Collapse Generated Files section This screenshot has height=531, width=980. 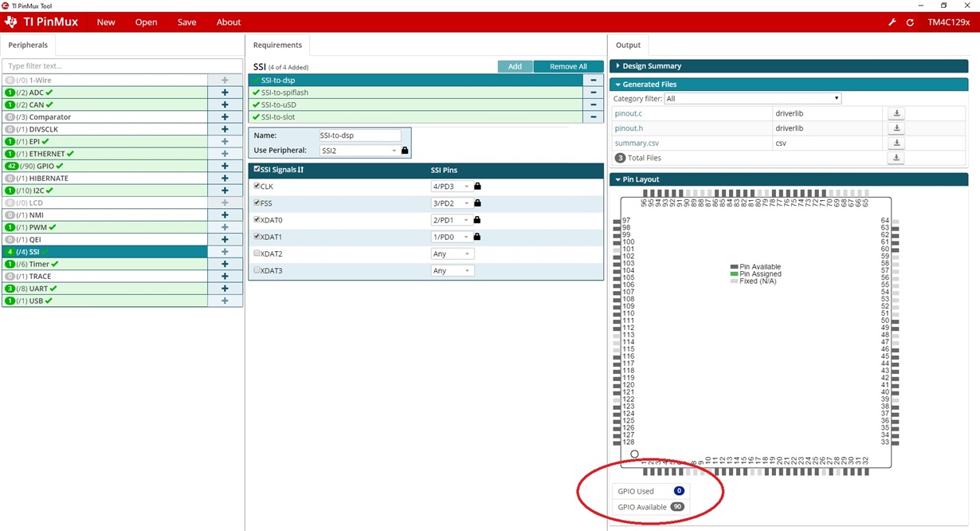coord(789,85)
